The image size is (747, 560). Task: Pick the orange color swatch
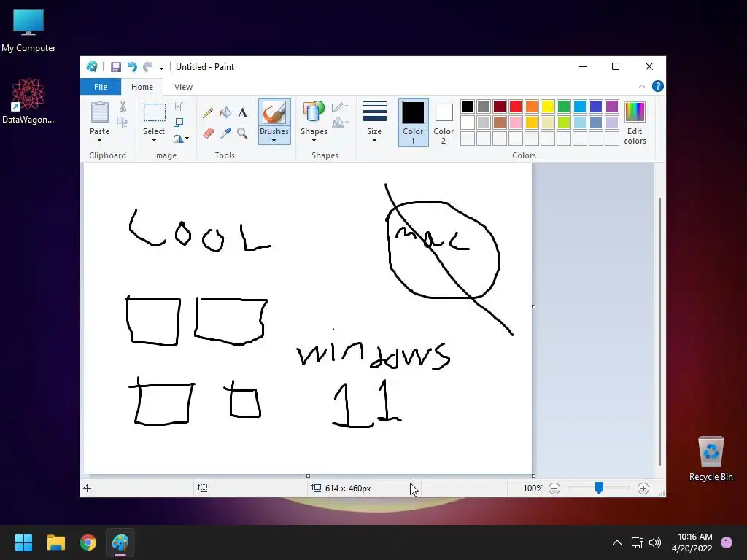[532, 106]
